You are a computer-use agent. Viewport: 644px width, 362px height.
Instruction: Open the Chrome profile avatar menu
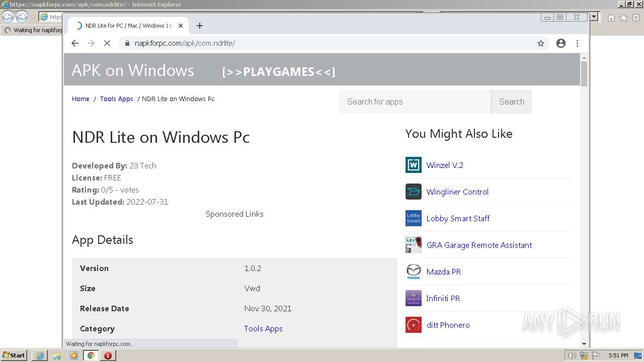coord(561,43)
